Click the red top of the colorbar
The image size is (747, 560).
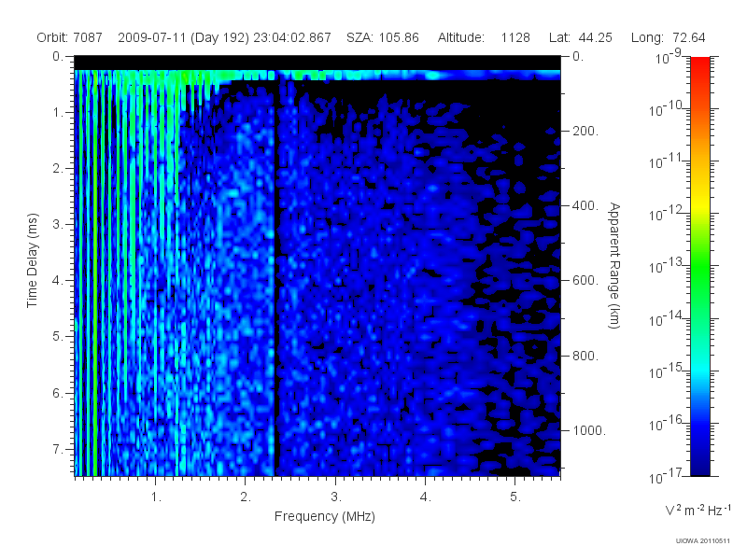[x=700, y=66]
